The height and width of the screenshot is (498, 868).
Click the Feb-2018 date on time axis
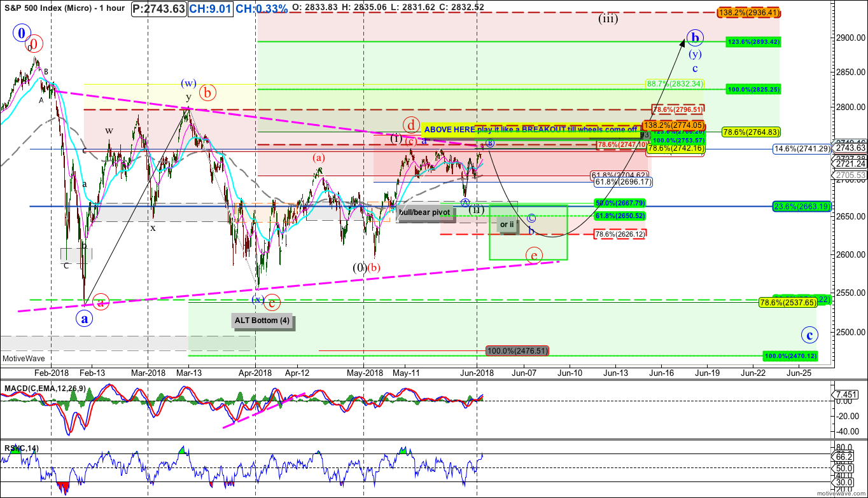51,373
